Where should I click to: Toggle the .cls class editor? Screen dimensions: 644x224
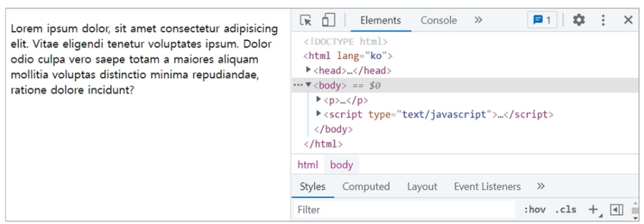(565, 210)
